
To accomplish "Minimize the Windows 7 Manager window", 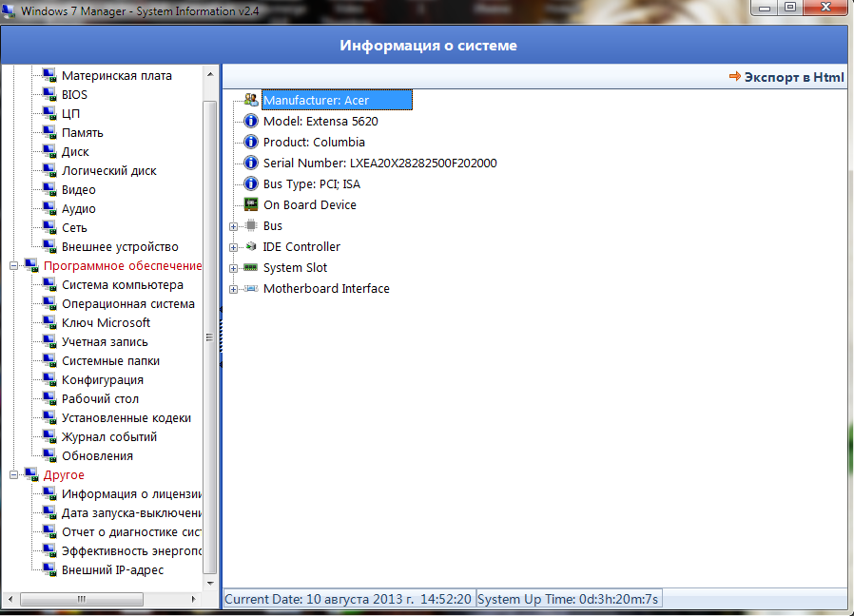I will 765,7.
